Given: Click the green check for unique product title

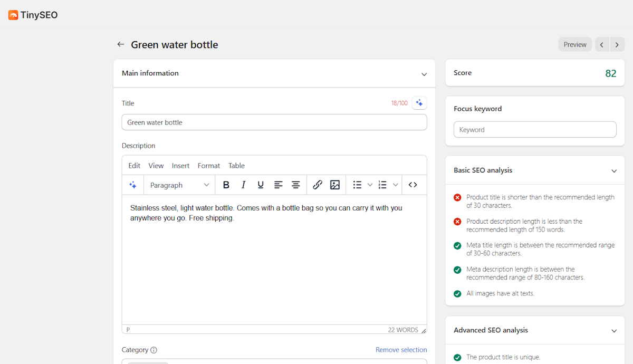Looking at the screenshot, I should coord(457,358).
